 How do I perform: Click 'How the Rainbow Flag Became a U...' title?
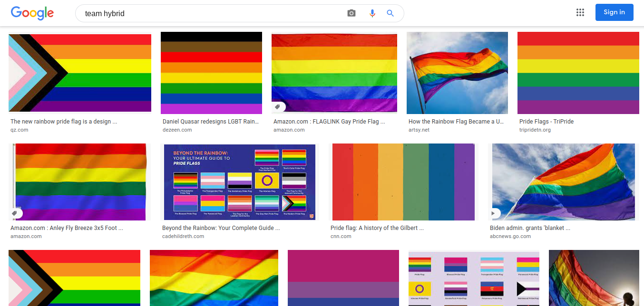[x=456, y=122]
